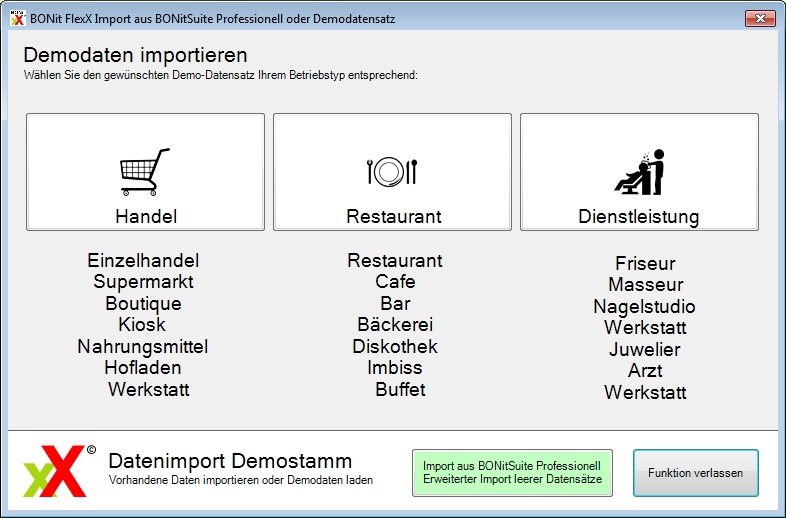Click the Nahrungsmittel text
This screenshot has width=786, height=518.
142,347
